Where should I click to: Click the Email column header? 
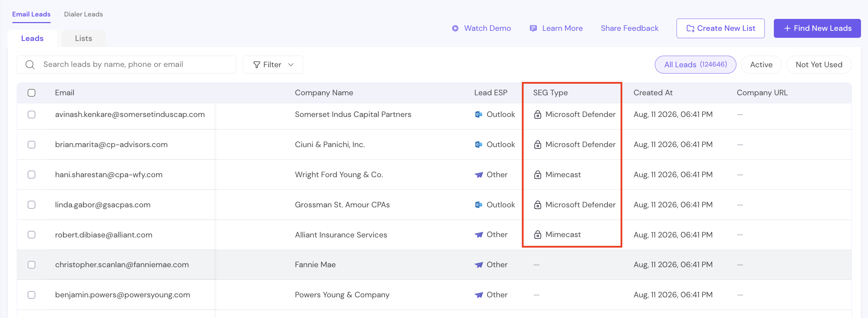tap(65, 93)
